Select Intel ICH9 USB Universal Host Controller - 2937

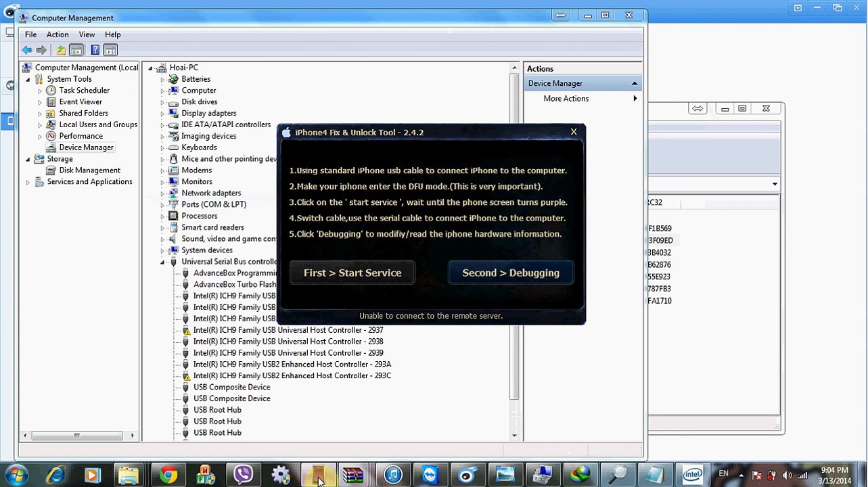[x=288, y=330]
